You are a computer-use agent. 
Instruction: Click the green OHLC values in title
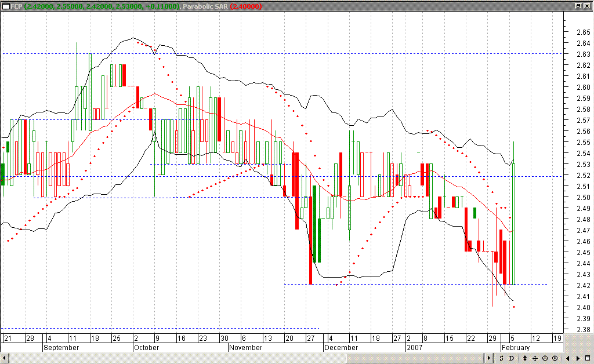tap(102, 6)
